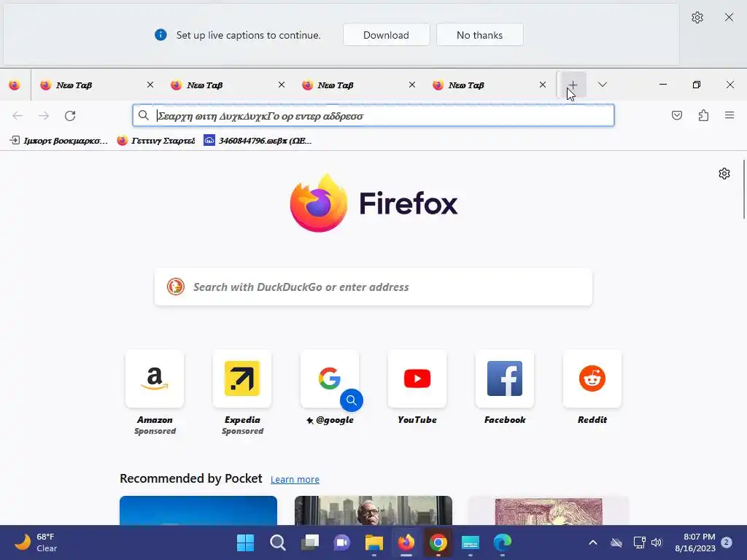Open the live captions settings gear
Screen dimensions: 747x560
coord(697,17)
